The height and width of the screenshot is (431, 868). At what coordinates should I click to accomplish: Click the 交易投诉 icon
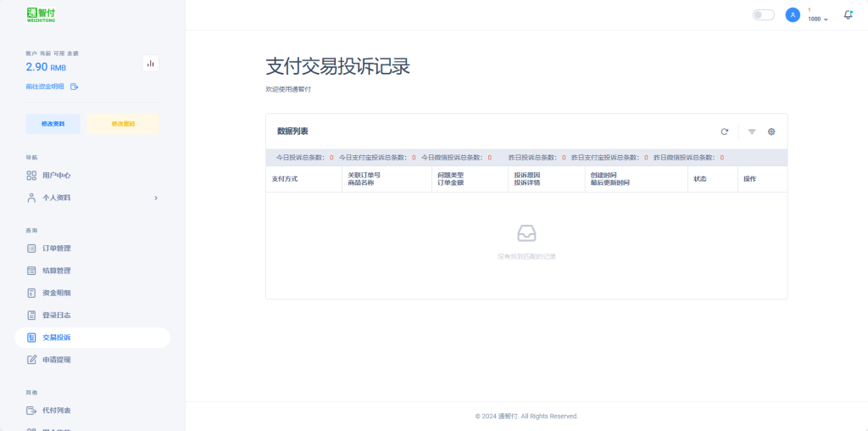click(x=31, y=338)
